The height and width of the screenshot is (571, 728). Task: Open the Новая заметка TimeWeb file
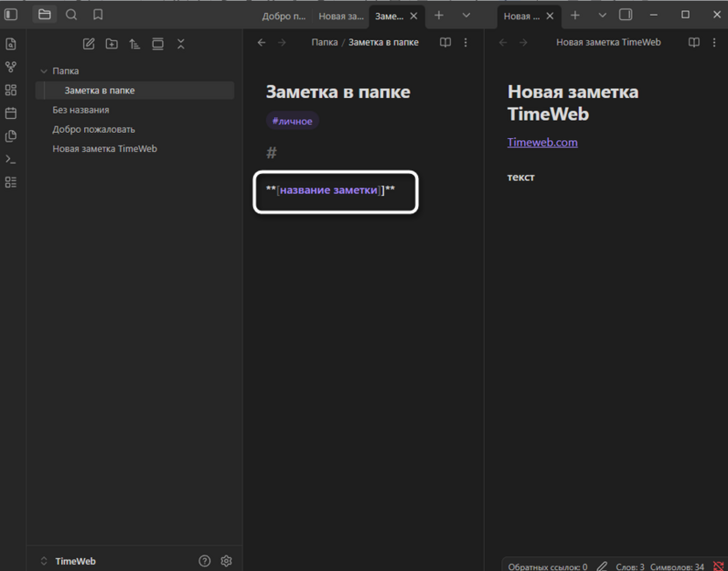tap(104, 149)
